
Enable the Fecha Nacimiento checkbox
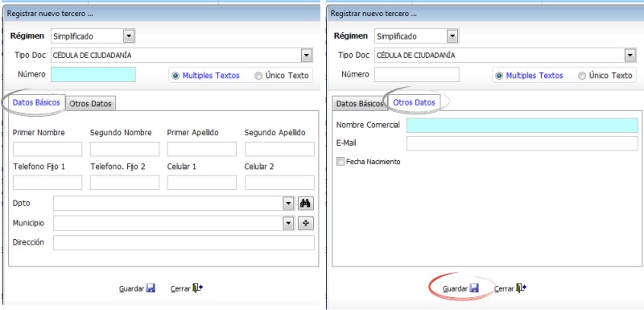coord(340,162)
